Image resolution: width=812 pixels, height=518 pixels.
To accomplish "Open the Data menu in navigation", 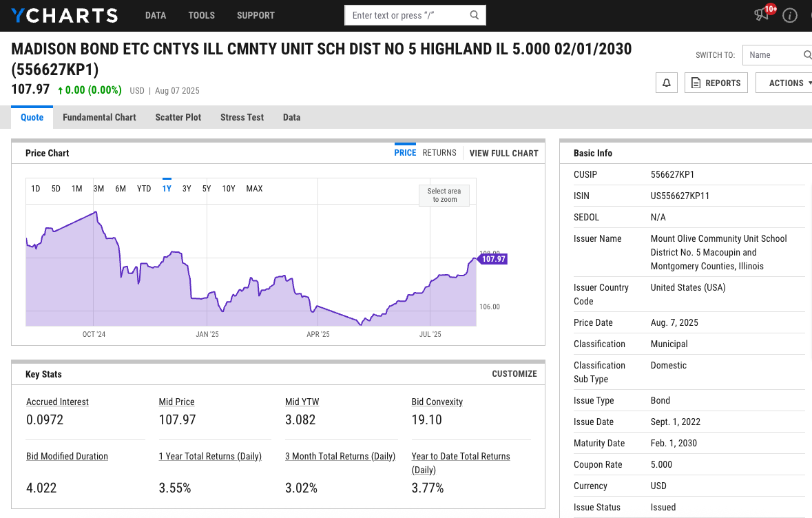I will (156, 15).
